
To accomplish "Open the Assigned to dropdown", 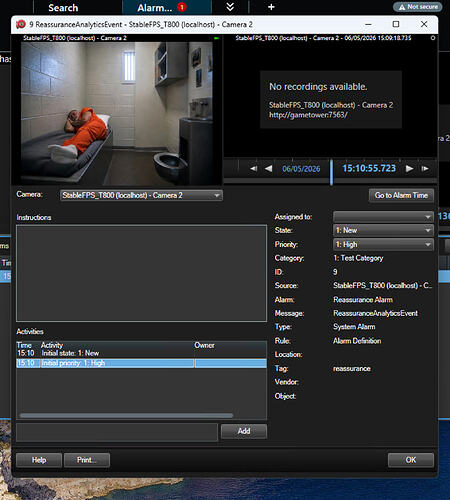I will [383, 217].
